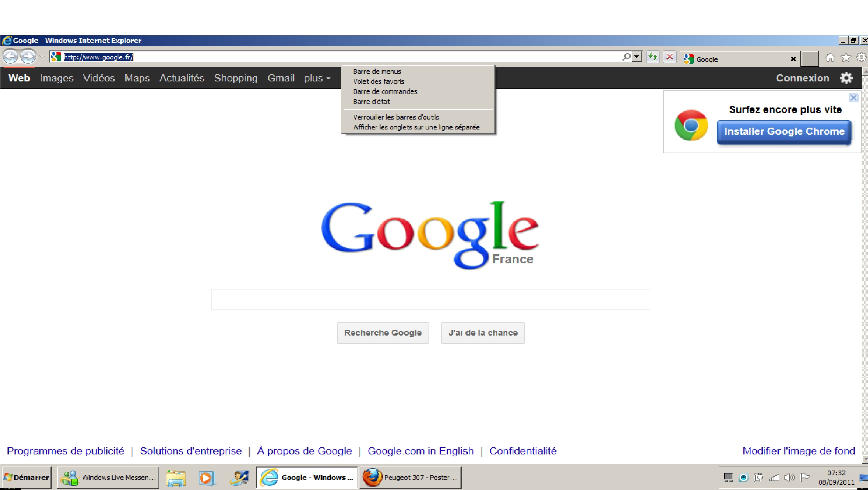Click the round blue tray icon
This screenshot has width=868, height=490.
click(743, 478)
